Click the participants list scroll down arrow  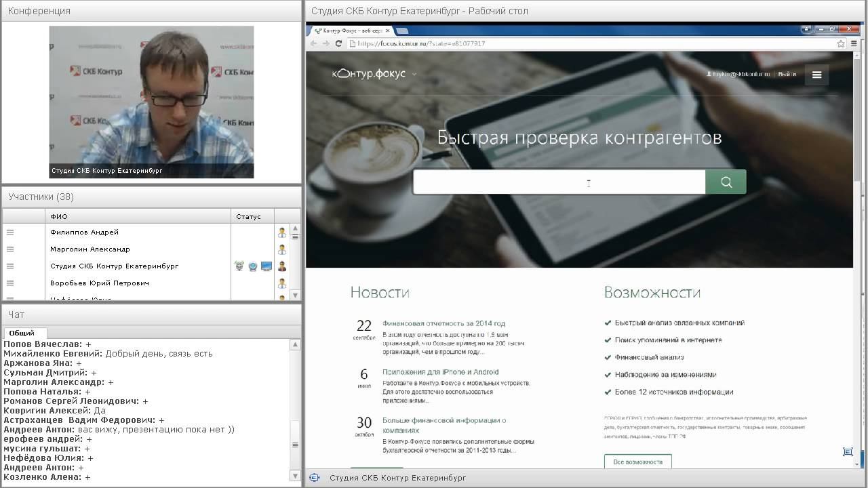(295, 295)
